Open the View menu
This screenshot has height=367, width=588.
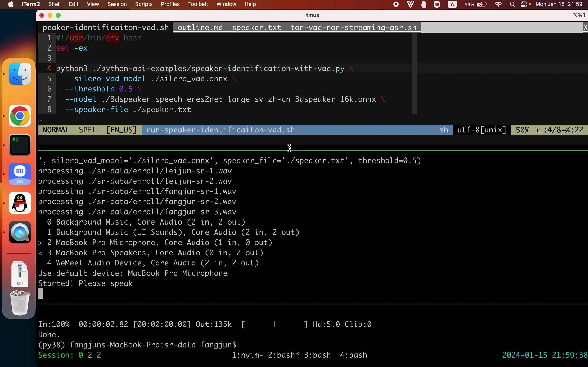(93, 4)
